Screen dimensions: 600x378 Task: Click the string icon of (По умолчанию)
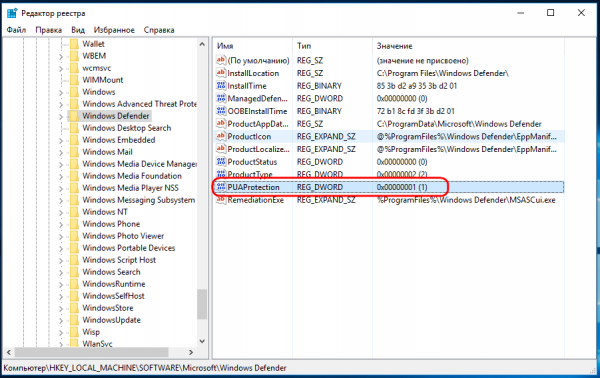coord(221,60)
